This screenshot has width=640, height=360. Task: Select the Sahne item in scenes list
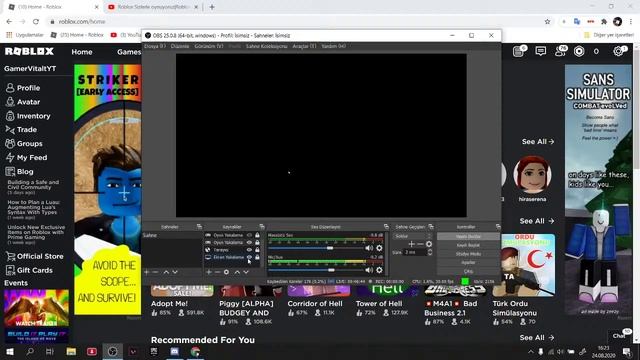pyautogui.click(x=172, y=235)
